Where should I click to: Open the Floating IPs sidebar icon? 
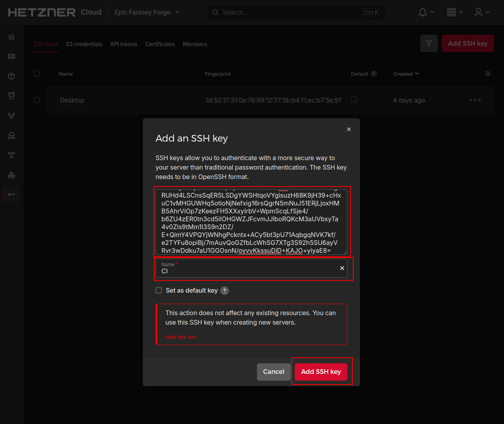point(11,135)
